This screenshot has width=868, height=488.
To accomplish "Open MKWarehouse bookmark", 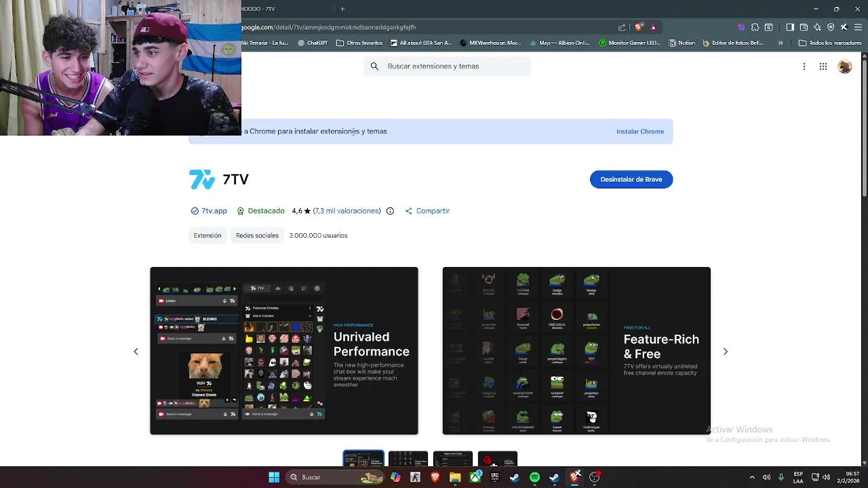I will (490, 43).
